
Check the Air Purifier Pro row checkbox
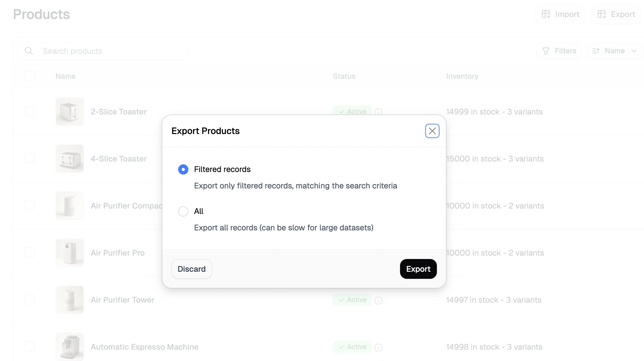coord(30,252)
